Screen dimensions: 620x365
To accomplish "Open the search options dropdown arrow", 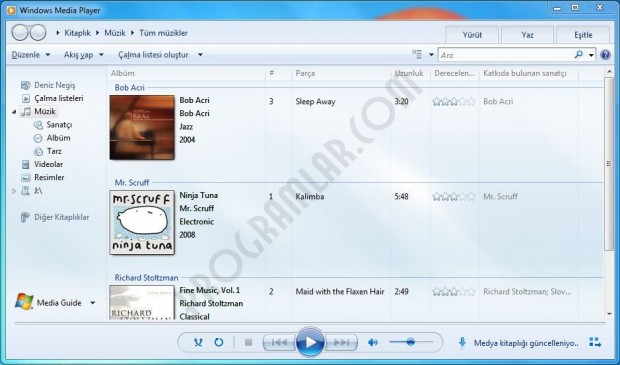I will [591, 55].
